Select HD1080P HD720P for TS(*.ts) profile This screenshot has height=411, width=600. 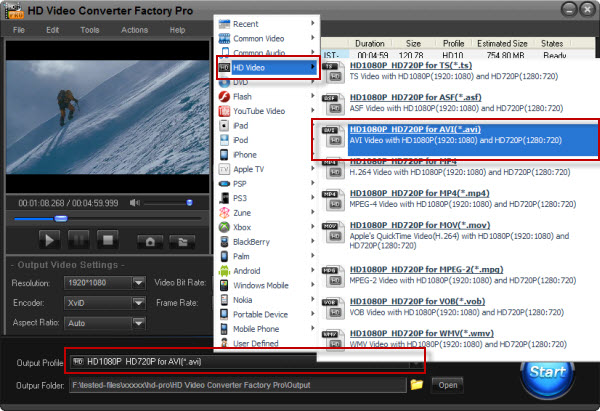point(411,65)
